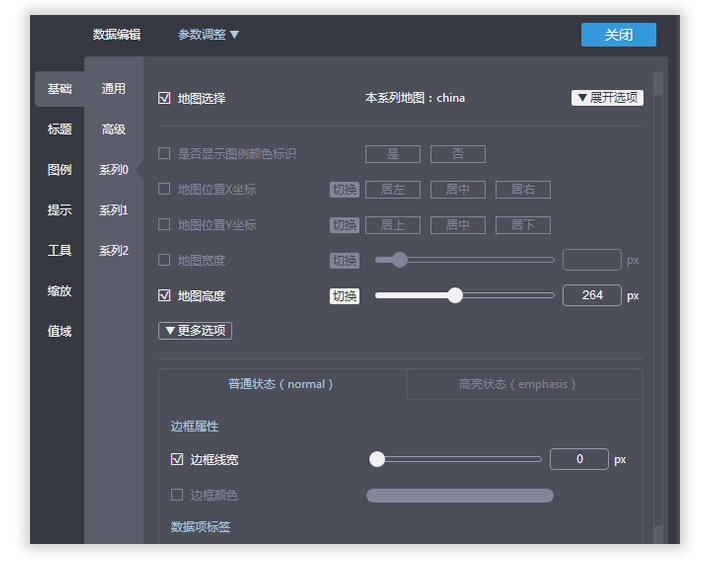The height and width of the screenshot is (562, 710).
Task: Open the 系列1 sub-tab
Action: [x=114, y=210]
